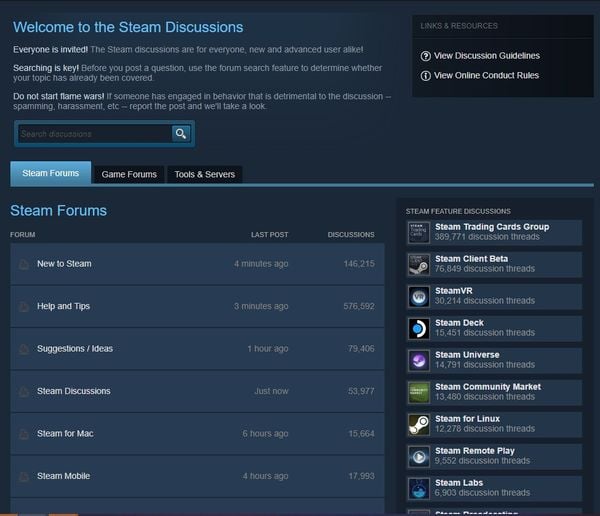Select the Steam Forums tab
600x516 pixels.
(x=51, y=173)
